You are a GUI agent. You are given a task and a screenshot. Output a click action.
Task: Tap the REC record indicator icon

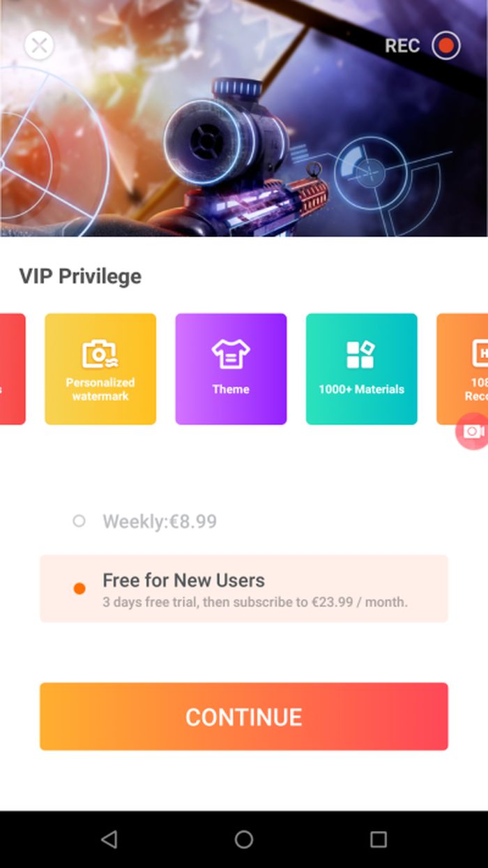point(445,46)
